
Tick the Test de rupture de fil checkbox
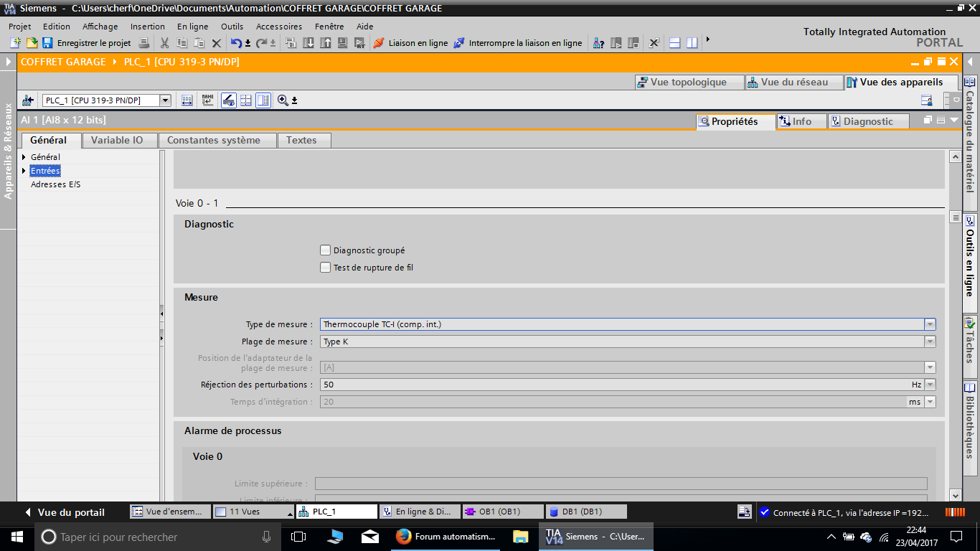pyautogui.click(x=325, y=268)
